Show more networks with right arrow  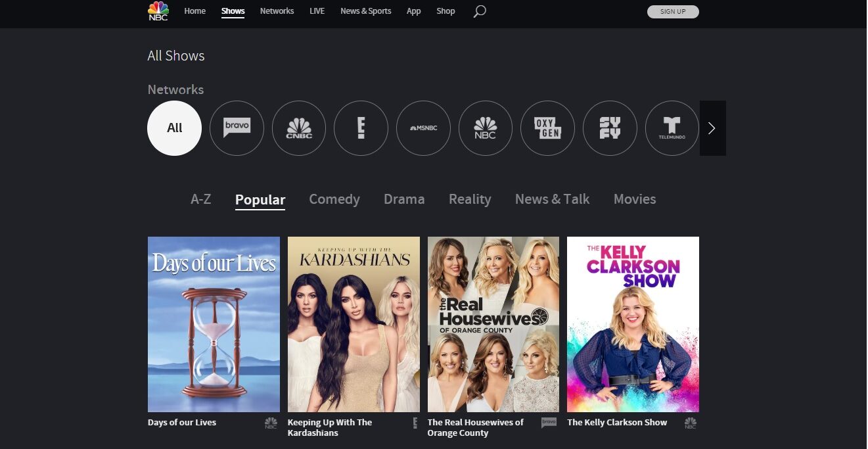(x=712, y=128)
